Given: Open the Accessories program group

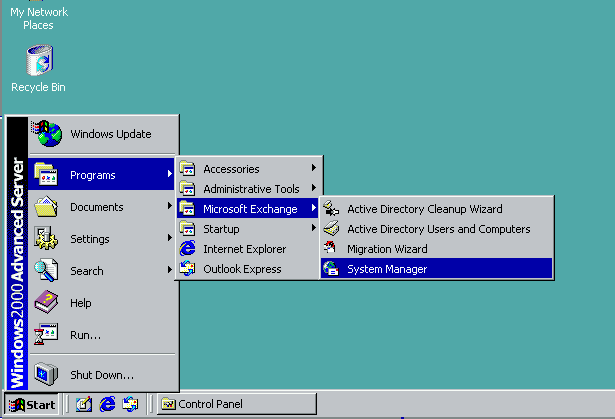Looking at the screenshot, I should [247, 169].
